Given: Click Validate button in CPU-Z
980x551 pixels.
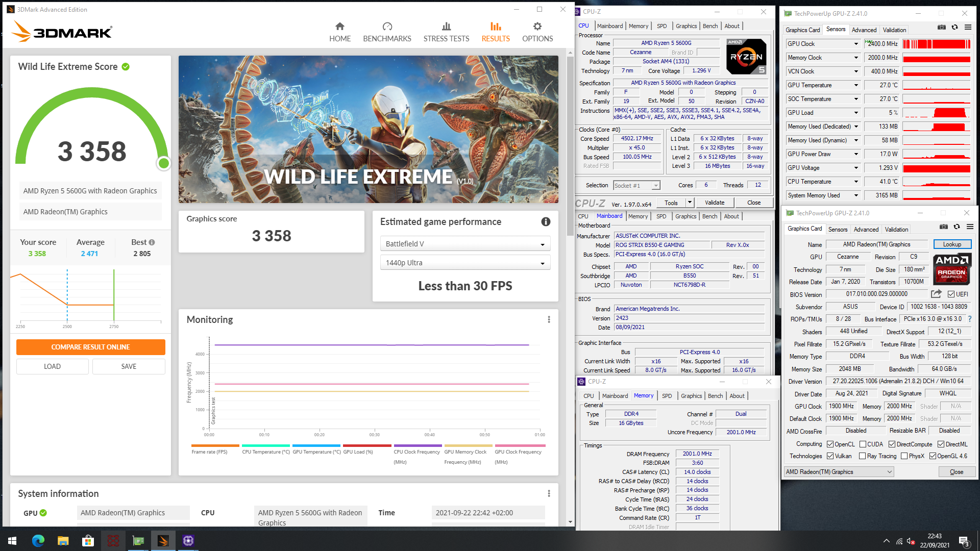Looking at the screenshot, I should pyautogui.click(x=715, y=203).
